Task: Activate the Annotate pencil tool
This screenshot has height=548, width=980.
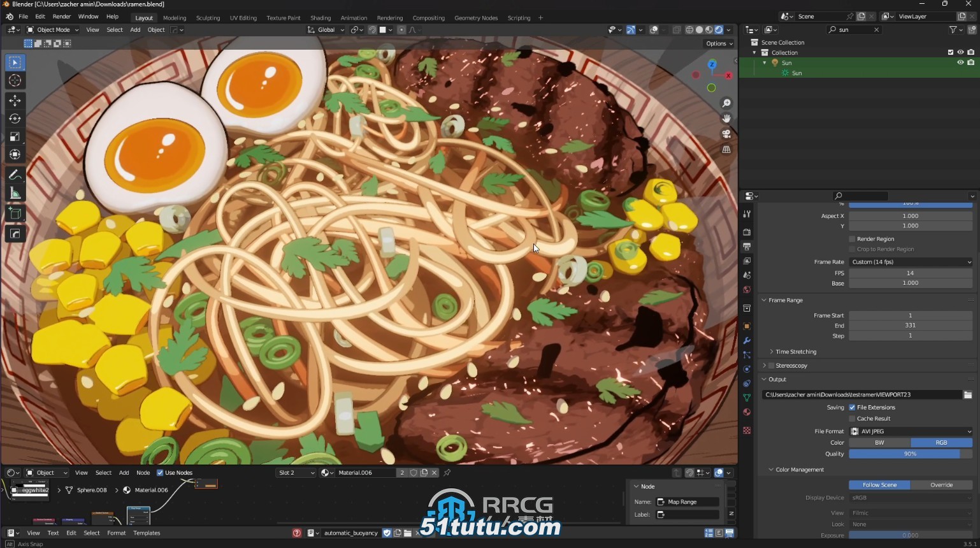Action: pyautogui.click(x=15, y=175)
